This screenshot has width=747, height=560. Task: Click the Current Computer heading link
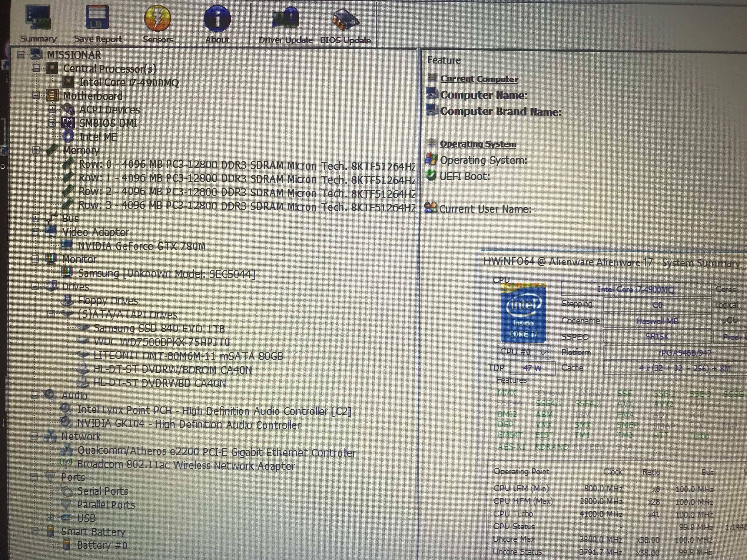tap(479, 79)
